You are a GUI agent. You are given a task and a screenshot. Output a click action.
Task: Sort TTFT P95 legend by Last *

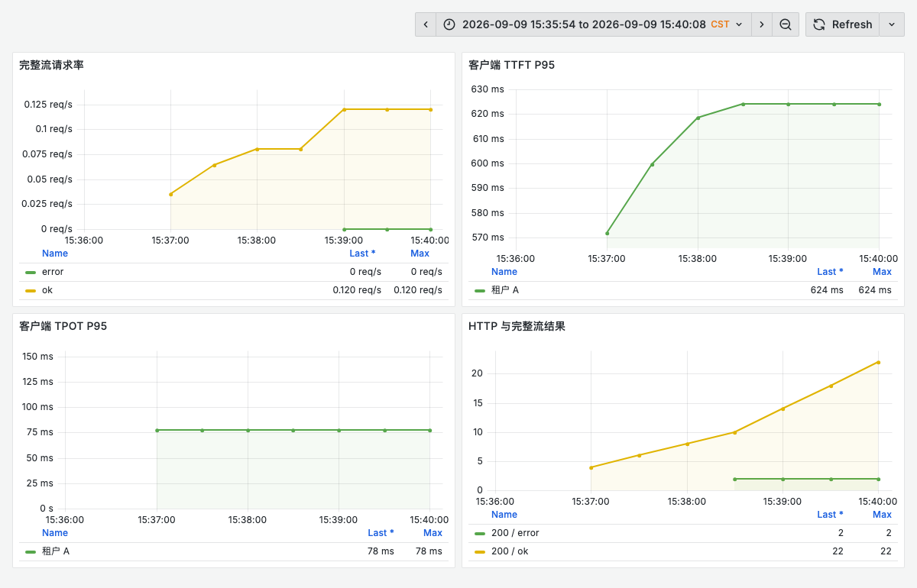[x=830, y=272]
